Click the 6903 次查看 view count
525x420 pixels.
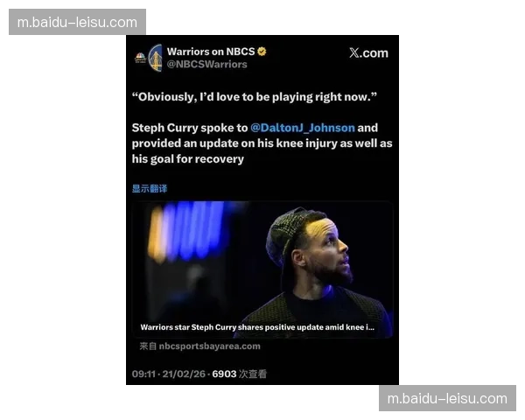pos(240,374)
